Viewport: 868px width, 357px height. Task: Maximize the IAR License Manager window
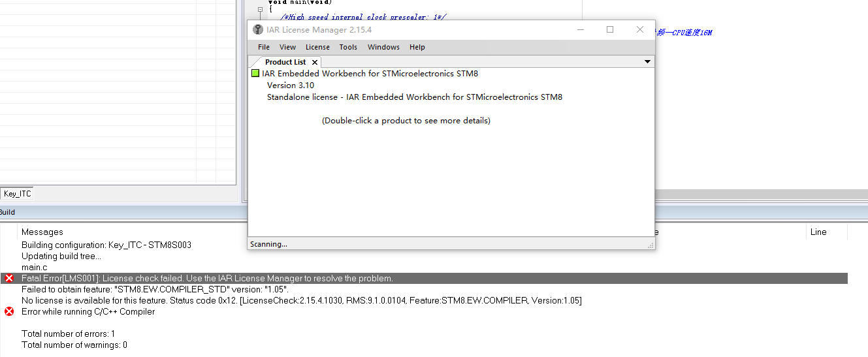point(610,29)
